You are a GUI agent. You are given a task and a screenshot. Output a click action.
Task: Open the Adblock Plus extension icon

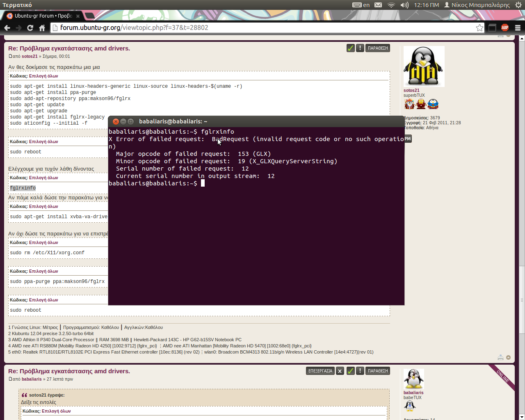click(505, 27)
